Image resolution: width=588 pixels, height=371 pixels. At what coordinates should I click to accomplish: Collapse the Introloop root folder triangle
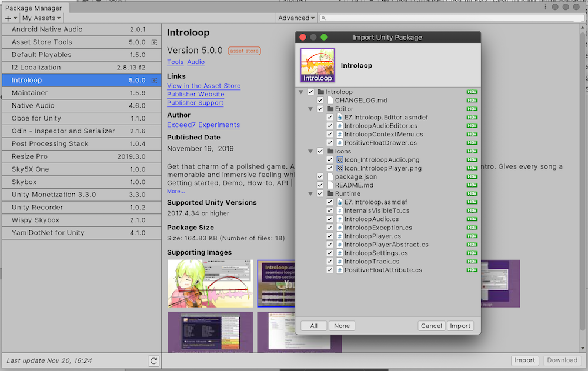300,92
